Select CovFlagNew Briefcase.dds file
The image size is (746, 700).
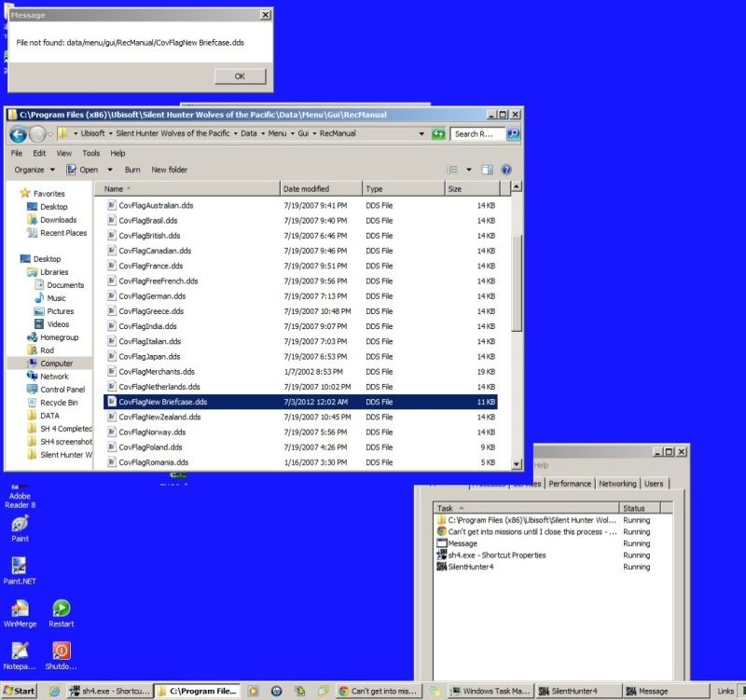click(x=163, y=402)
